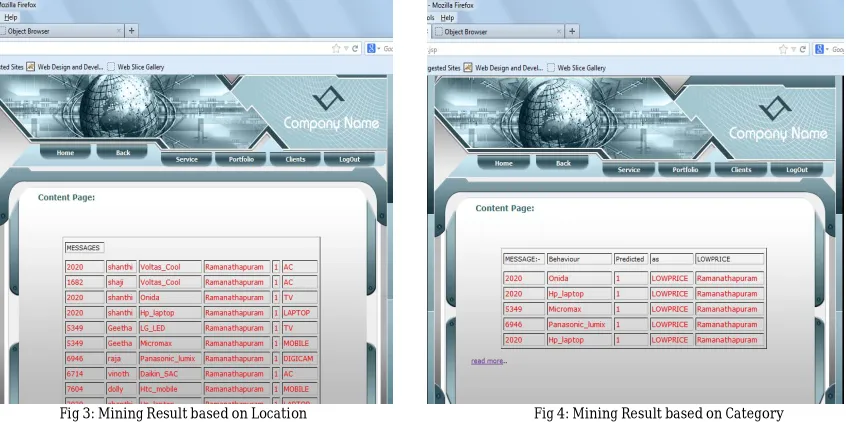Viewport: 846px width, 422px height.
Task: Click Google search engine icon in left window
Action: (x=371, y=49)
